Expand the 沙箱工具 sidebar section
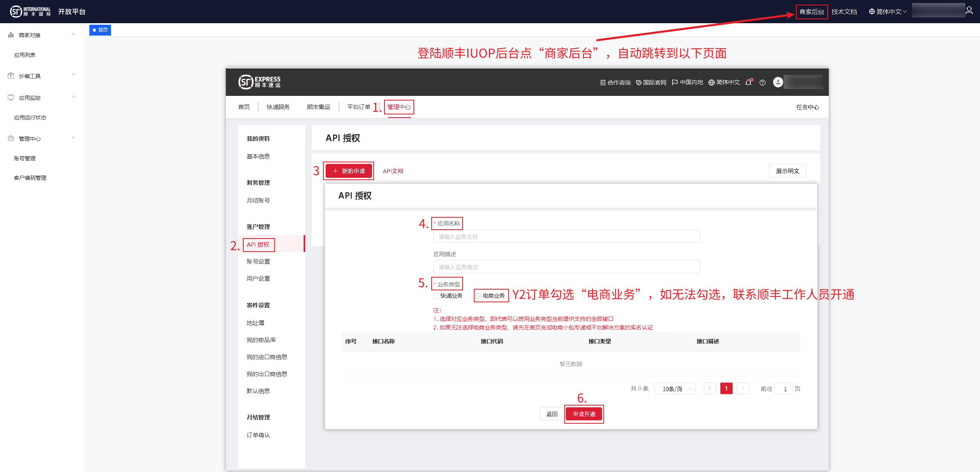Viewport: 980px width, 472px height. pos(73,75)
